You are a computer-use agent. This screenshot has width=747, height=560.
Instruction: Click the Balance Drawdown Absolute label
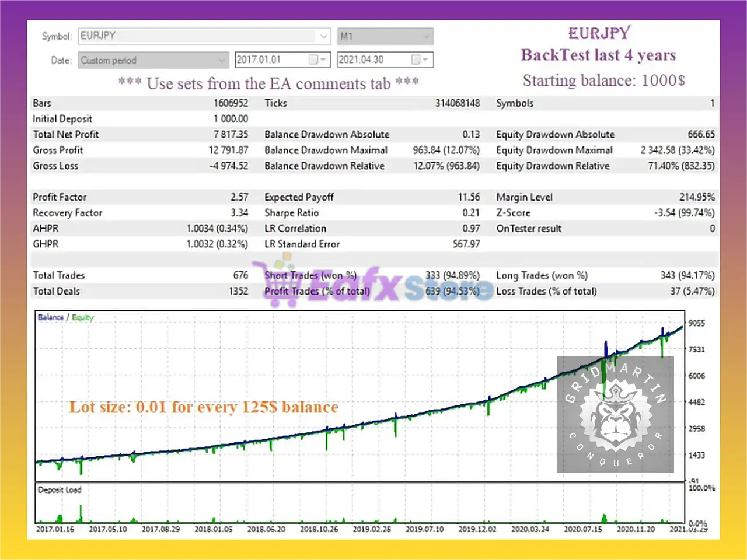pos(327,135)
